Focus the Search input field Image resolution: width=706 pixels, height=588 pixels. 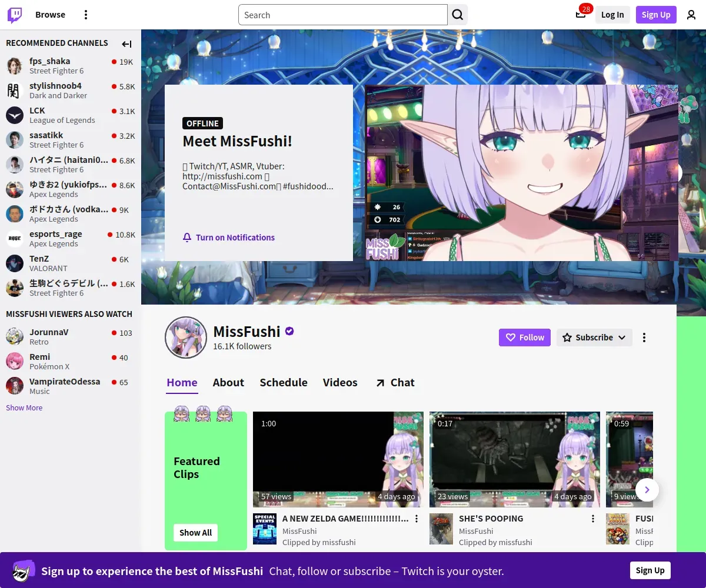(x=343, y=15)
